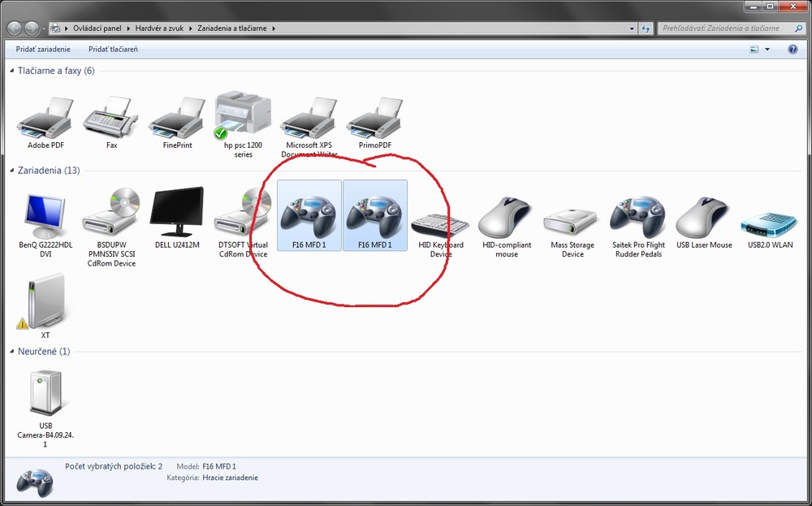Go to Hardvér a zvuk breadcrumb

point(159,28)
